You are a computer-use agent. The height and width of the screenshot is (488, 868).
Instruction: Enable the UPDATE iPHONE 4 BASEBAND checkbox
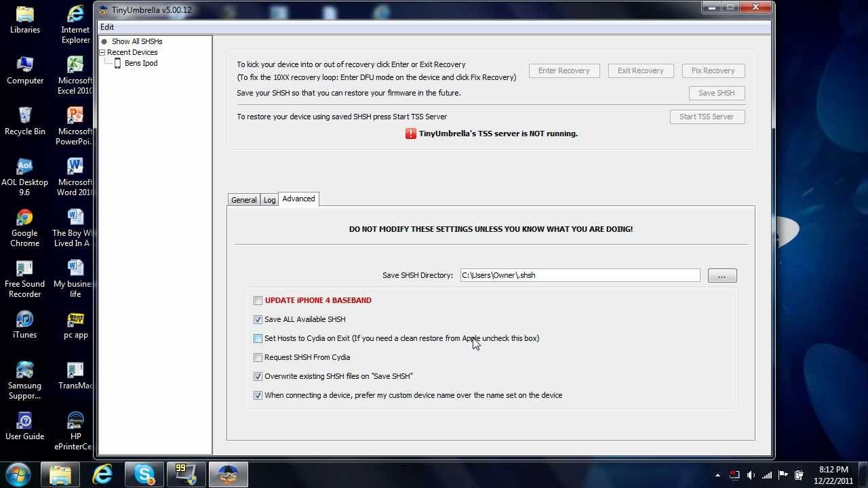[x=258, y=300]
